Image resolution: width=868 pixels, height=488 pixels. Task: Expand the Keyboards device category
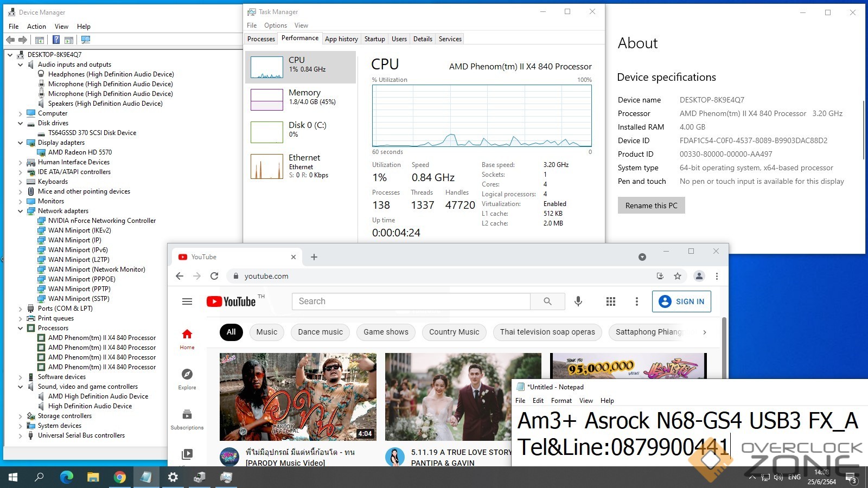click(x=21, y=182)
